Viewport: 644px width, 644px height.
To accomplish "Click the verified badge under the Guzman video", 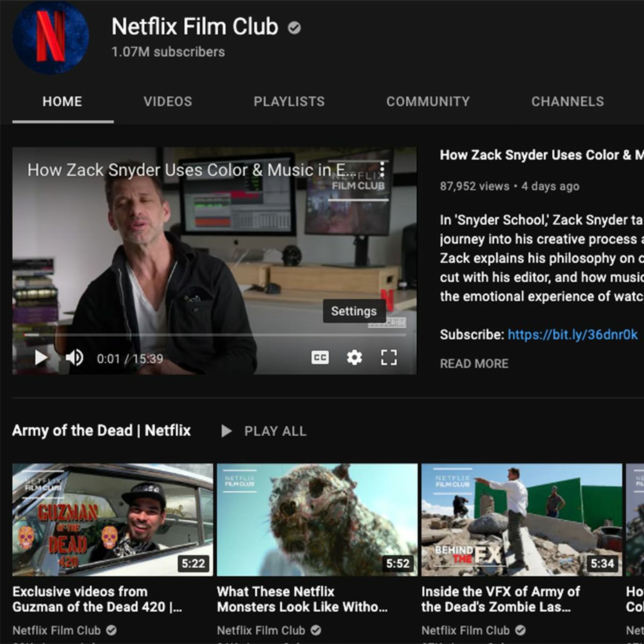I will (x=111, y=630).
